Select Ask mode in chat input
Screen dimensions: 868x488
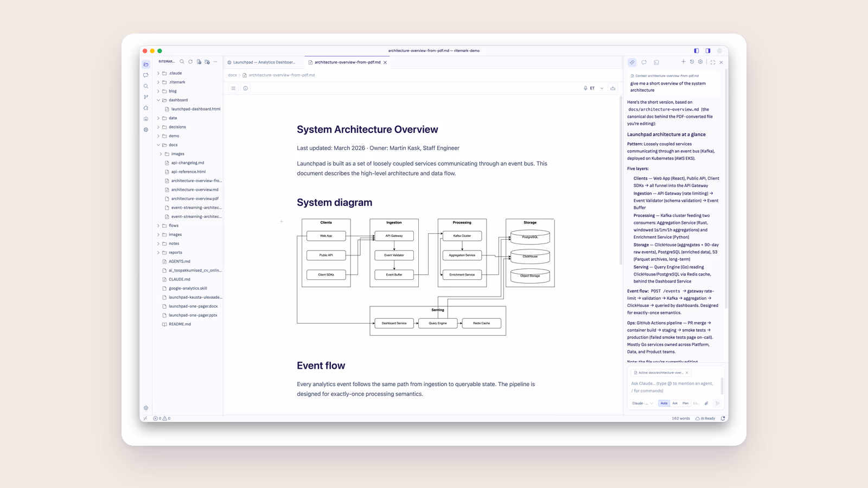point(675,403)
